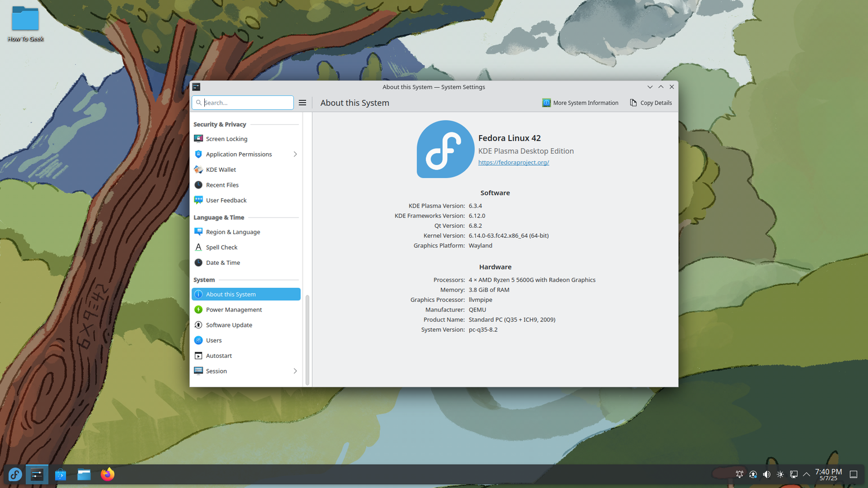This screenshot has height=488, width=868.
Task: Expand Application Permissions submenu arrow
Action: (295, 154)
